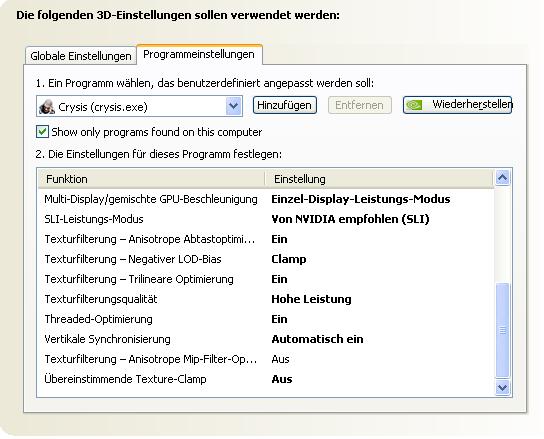The height and width of the screenshot is (439, 544).
Task: Switch to Globale Einstellungen tab
Action: click(80, 56)
